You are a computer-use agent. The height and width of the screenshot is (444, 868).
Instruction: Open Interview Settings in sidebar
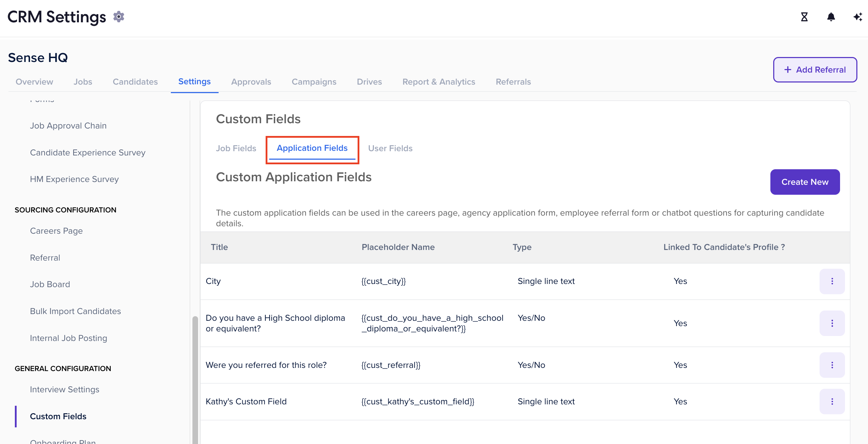pos(64,389)
